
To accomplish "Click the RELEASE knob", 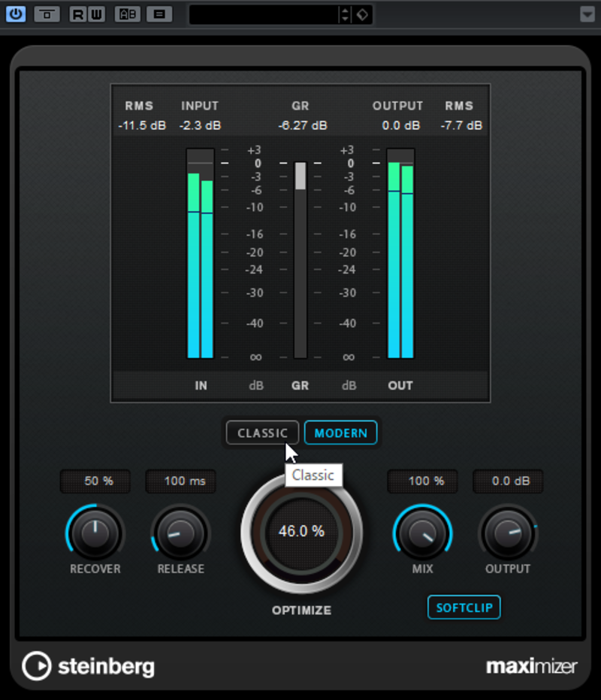I will pos(181,533).
